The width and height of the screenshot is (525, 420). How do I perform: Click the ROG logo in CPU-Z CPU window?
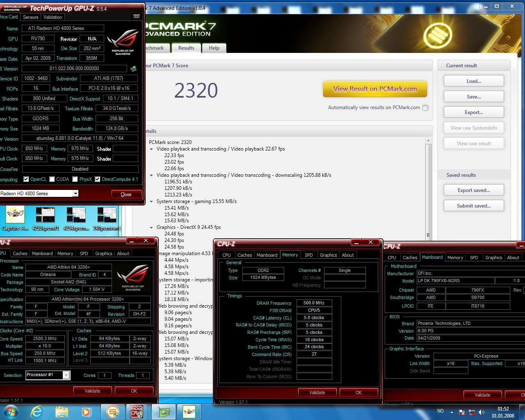click(133, 278)
